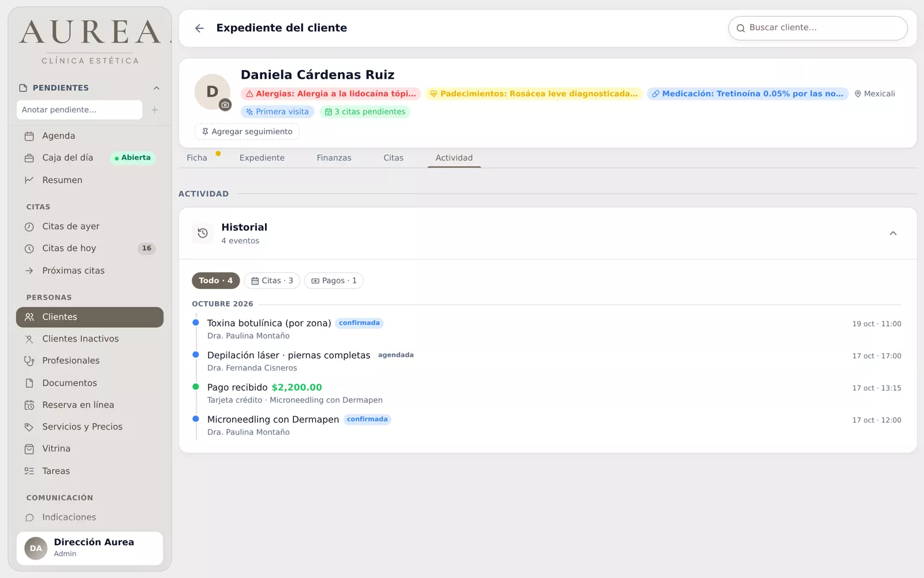
Task: Filter history by Pagos · 1
Action: coord(334,281)
